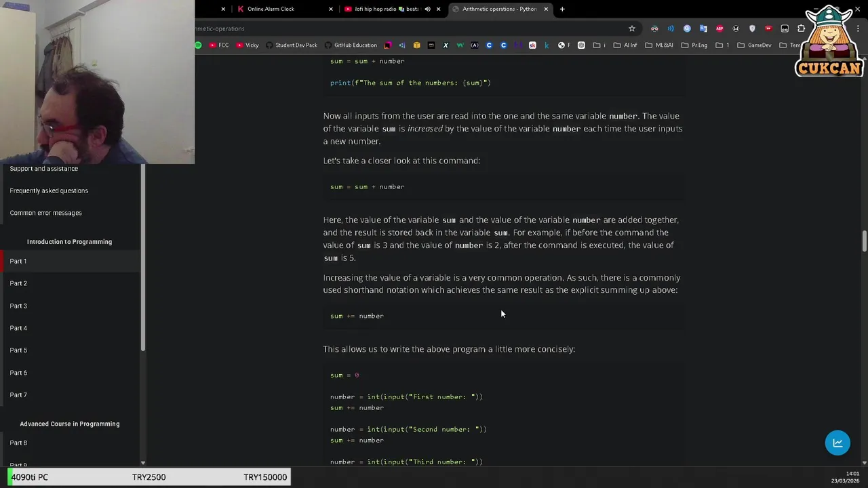The height and width of the screenshot is (488, 868).
Task: Click the Introduction to Programming heading
Action: point(69,241)
